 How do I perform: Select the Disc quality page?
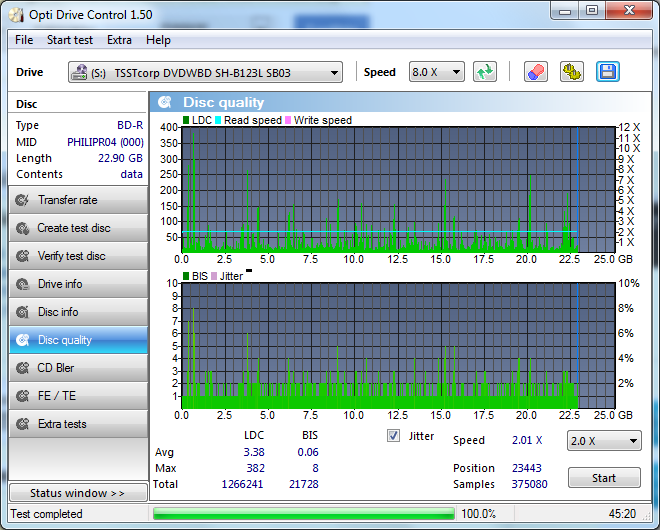[78, 340]
